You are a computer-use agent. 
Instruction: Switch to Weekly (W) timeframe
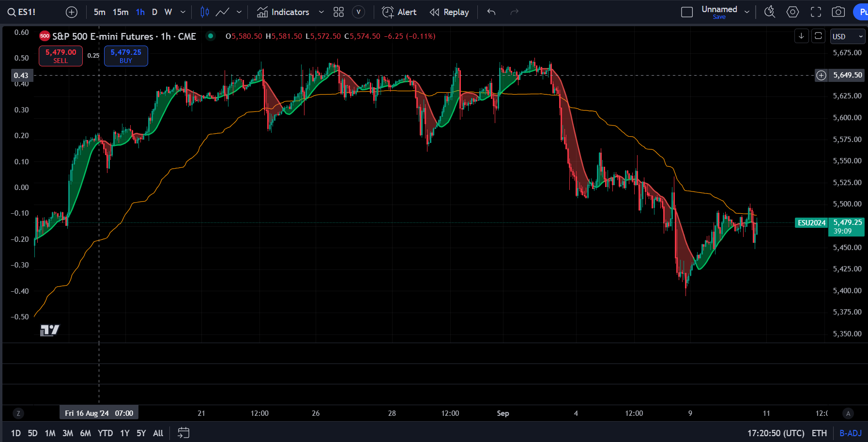(x=168, y=12)
